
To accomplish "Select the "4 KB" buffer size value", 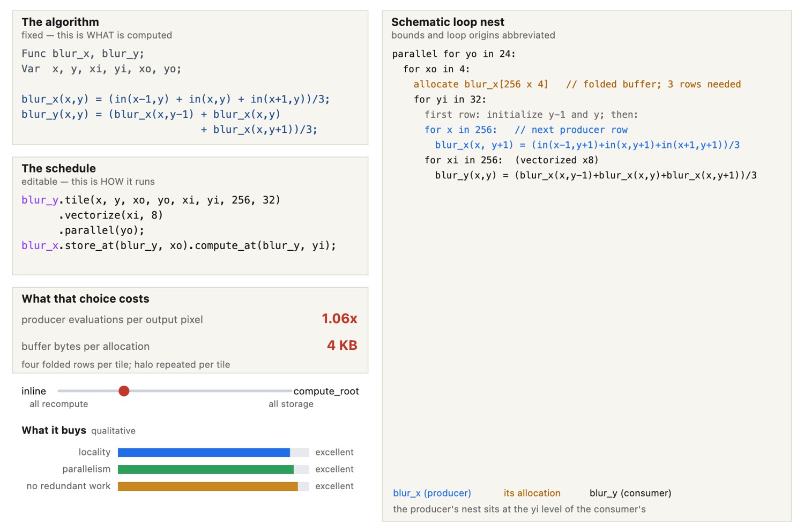I will [x=342, y=346].
